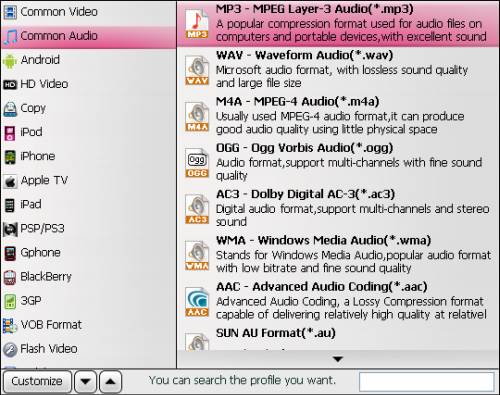Click the down arrow button beside Customize

(86, 381)
